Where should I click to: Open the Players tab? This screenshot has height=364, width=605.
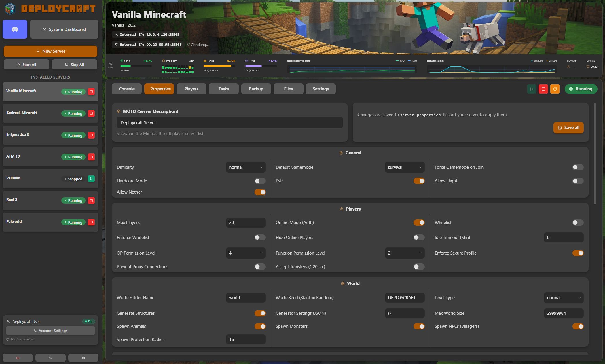click(x=191, y=89)
